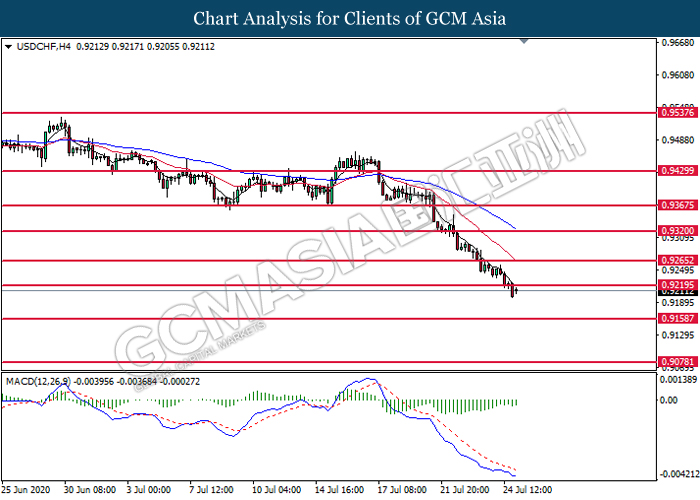Click the 30 Jun 08:00 time label
Screen dimensions: 700x500
click(x=90, y=490)
